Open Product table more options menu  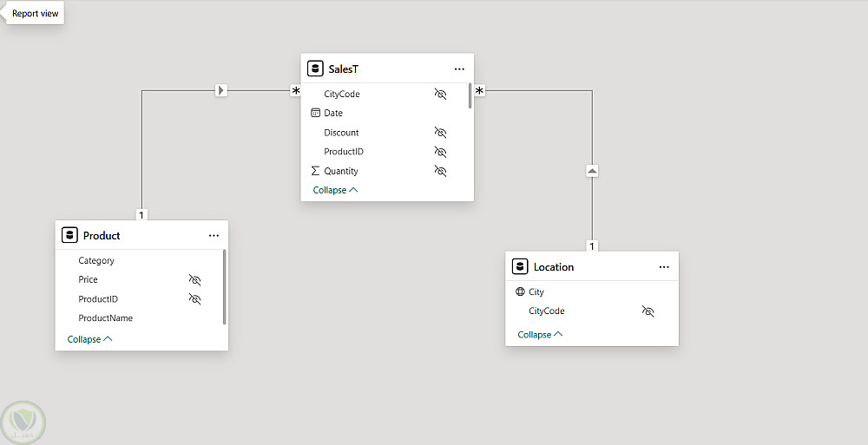214,235
